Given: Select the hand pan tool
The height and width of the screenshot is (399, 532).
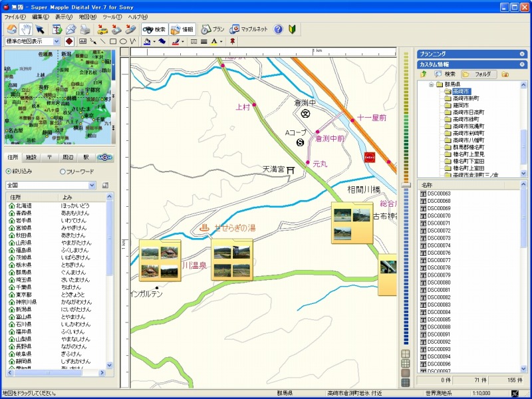Looking at the screenshot, I should point(26,29).
